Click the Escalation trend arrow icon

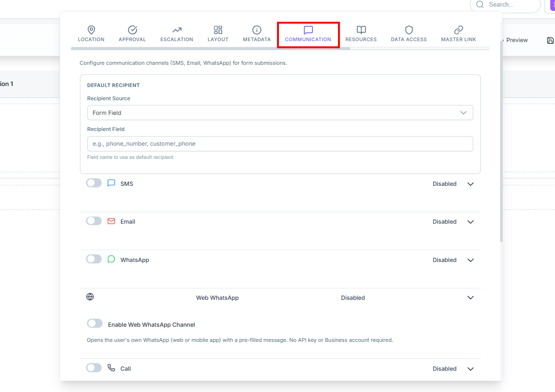[177, 30]
